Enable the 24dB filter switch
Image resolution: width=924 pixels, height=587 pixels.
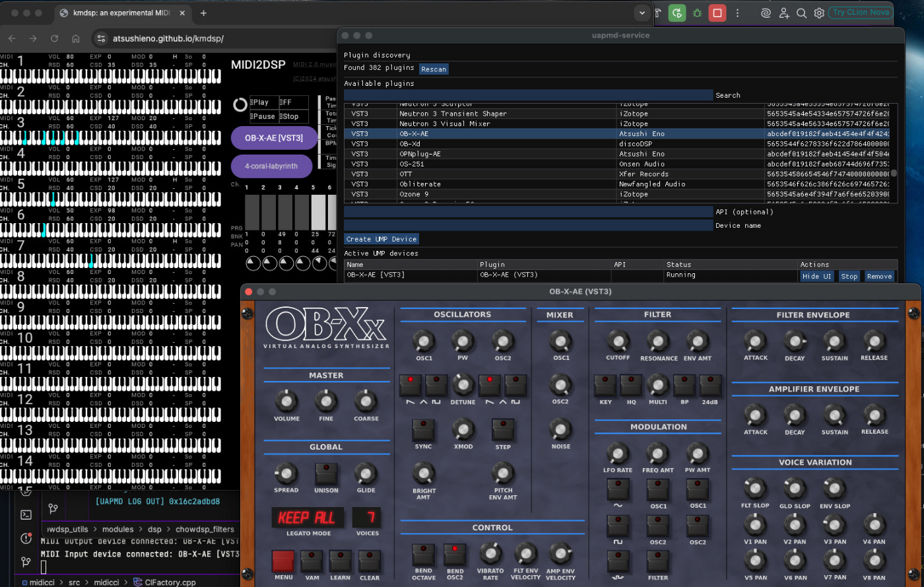[x=710, y=385]
